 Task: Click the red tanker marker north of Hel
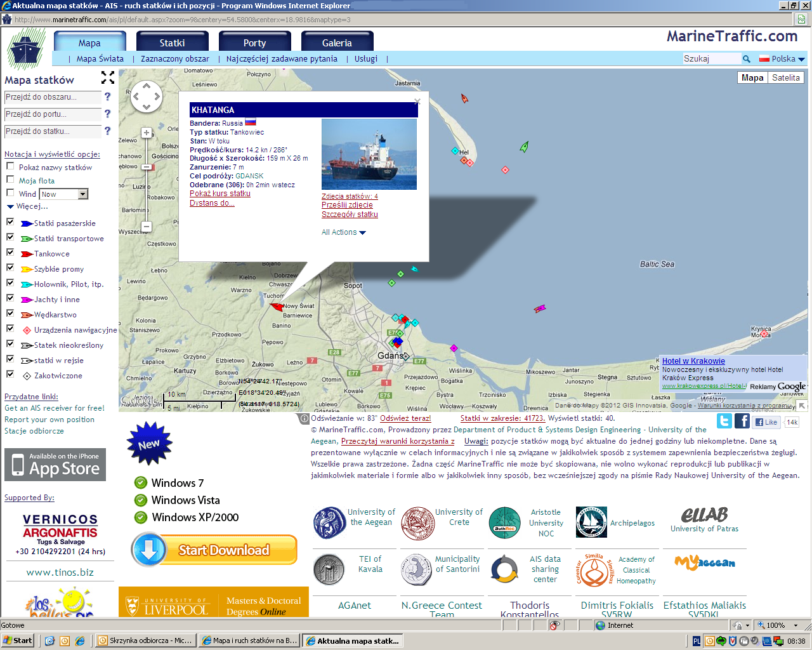464,98
